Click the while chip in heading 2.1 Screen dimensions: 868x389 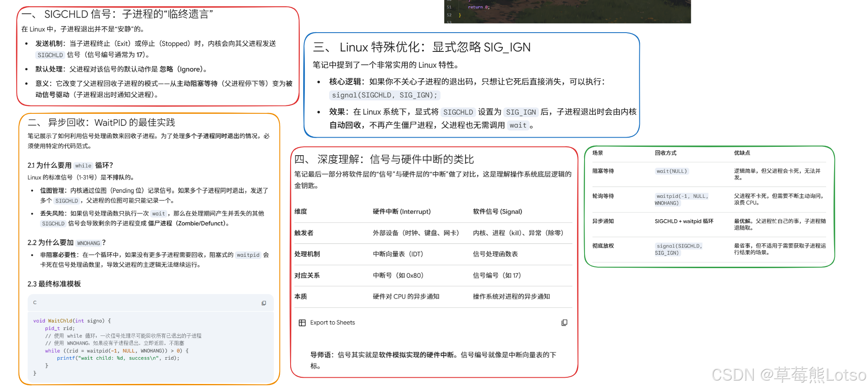83,166
